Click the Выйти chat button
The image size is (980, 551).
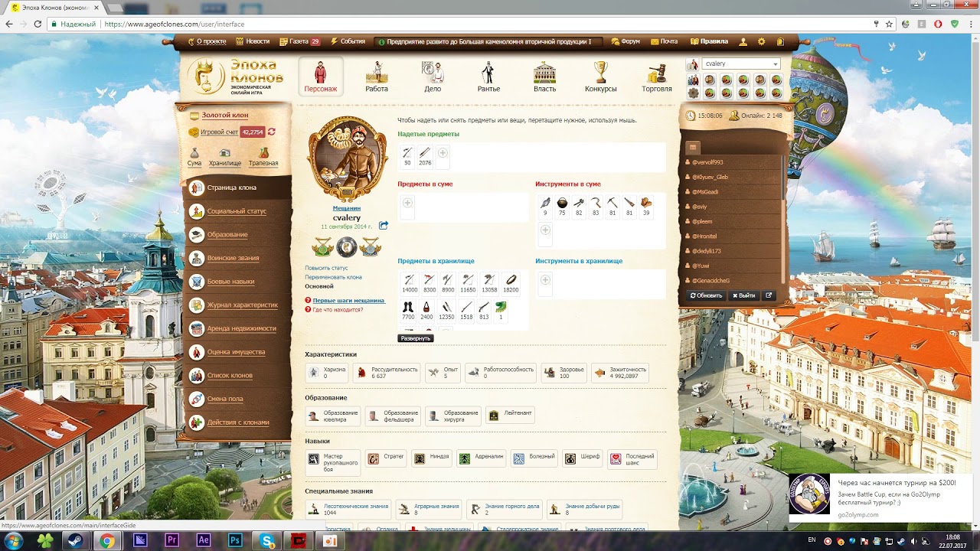[743, 295]
